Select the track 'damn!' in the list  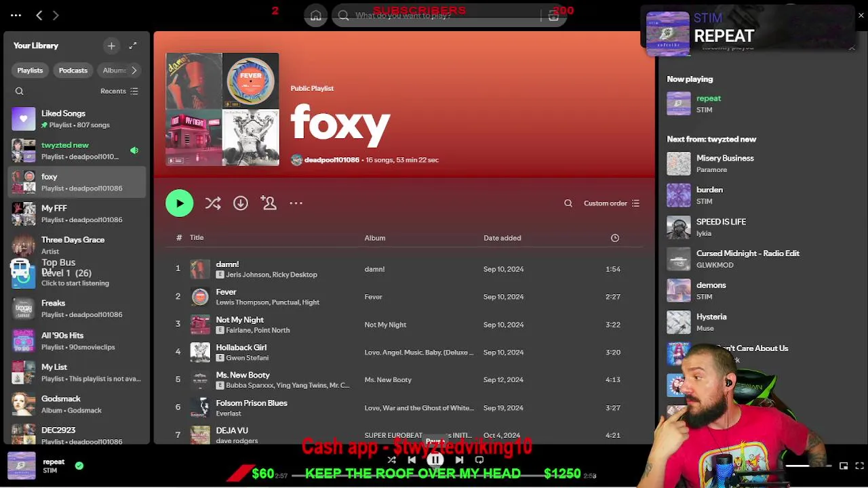click(x=404, y=269)
